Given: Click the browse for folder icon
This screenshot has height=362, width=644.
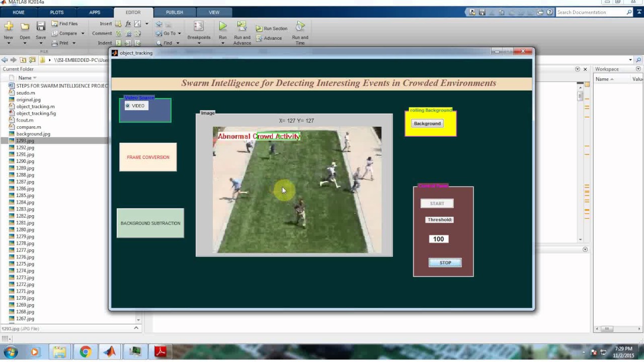Looking at the screenshot, I should [x=32, y=60].
